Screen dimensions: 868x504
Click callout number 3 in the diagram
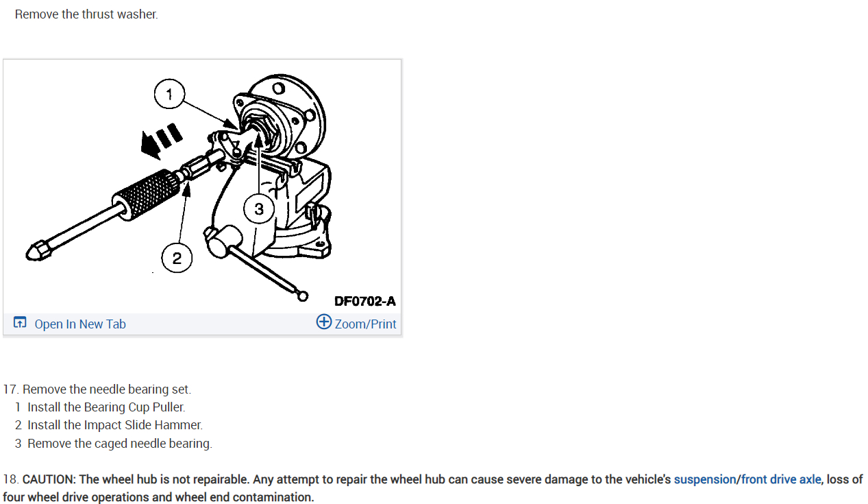(259, 210)
